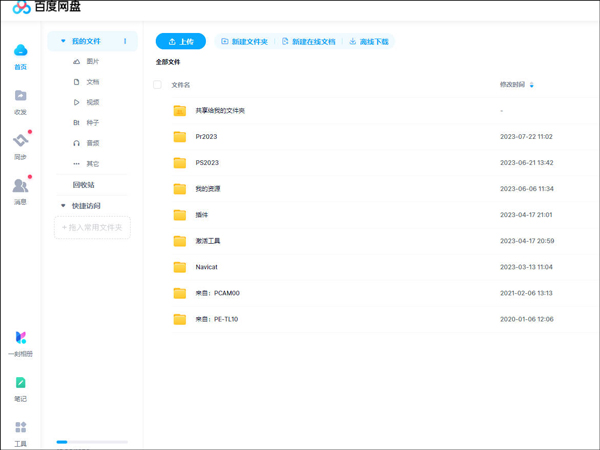The width and height of the screenshot is (600, 450).
Task: Tick the select-all files checkbox
Action: pos(157,85)
